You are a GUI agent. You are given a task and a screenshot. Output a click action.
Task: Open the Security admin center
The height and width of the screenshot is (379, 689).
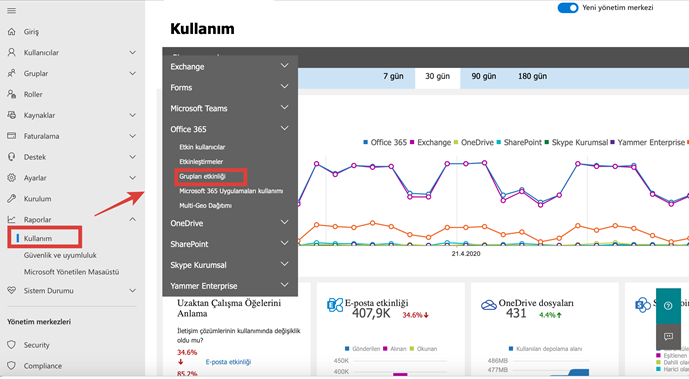[36, 345]
